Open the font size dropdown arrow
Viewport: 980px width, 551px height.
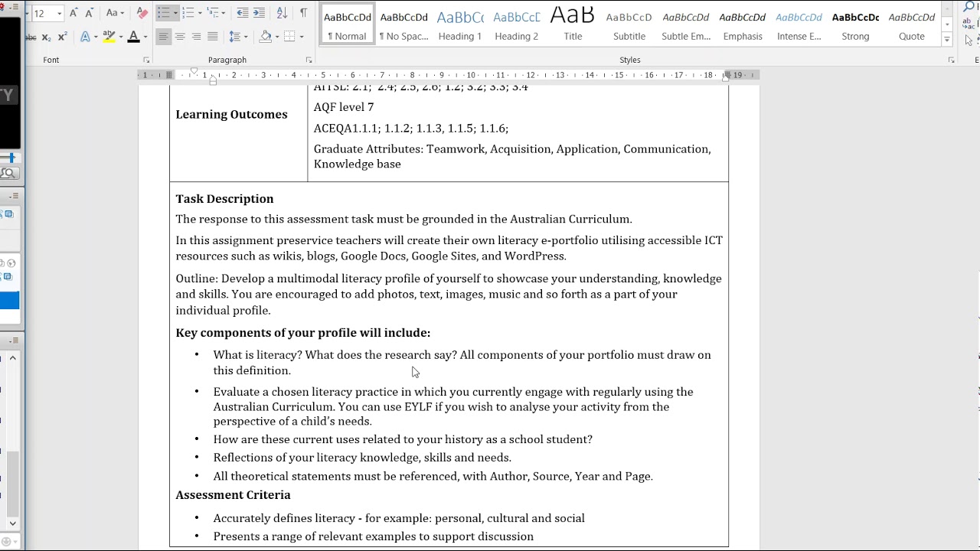59,13
